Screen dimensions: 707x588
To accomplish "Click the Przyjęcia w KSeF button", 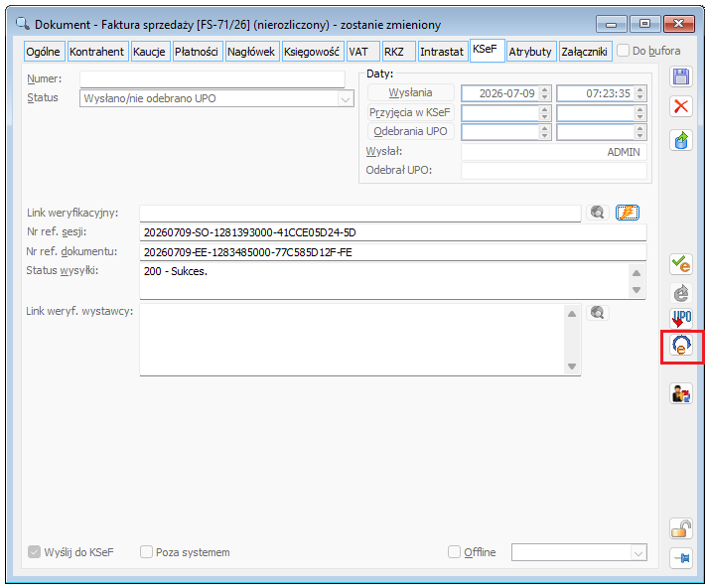I will 410,112.
